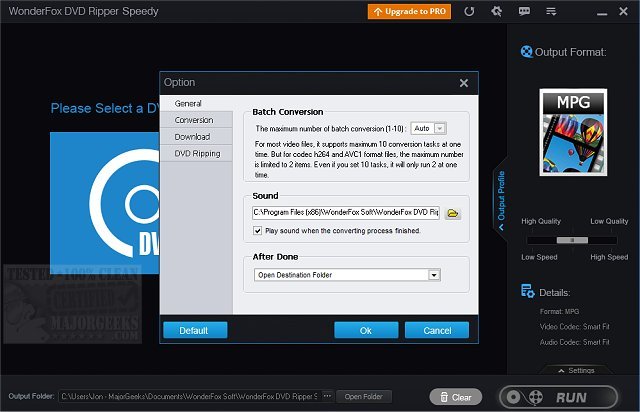This screenshot has height=412, width=640.
Task: Adjust the quality/speed slider handle
Action: click(x=572, y=240)
